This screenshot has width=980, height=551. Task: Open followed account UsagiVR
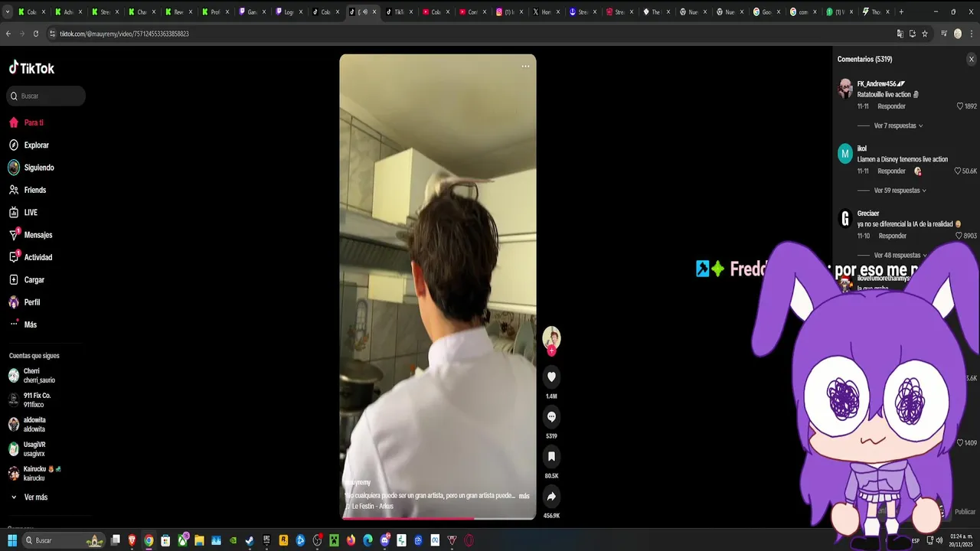(x=28, y=448)
